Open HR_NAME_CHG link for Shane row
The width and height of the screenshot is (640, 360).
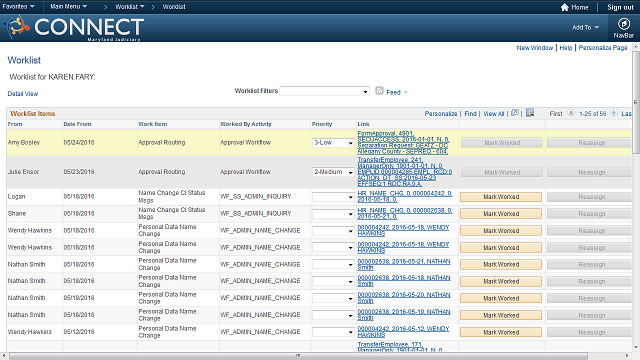404,213
